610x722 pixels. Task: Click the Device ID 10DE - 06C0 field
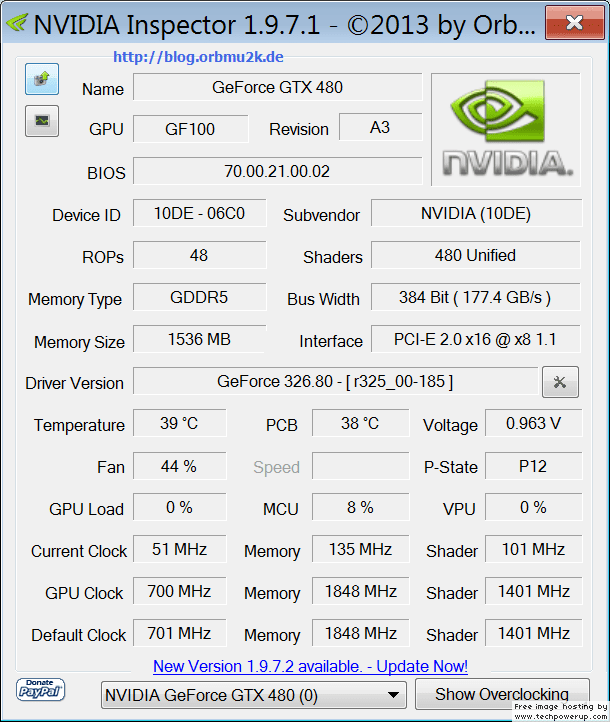tap(200, 213)
